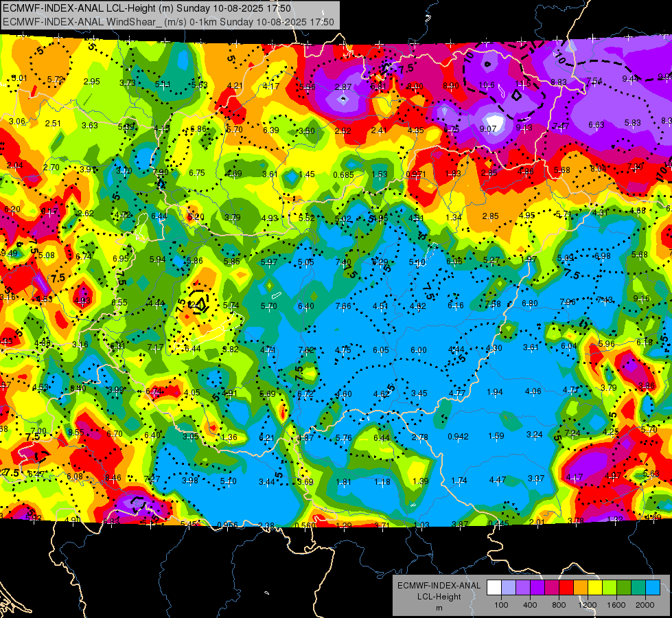The width and height of the screenshot is (672, 618).
Task: Click the yellow legend swatch
Action: [595, 588]
